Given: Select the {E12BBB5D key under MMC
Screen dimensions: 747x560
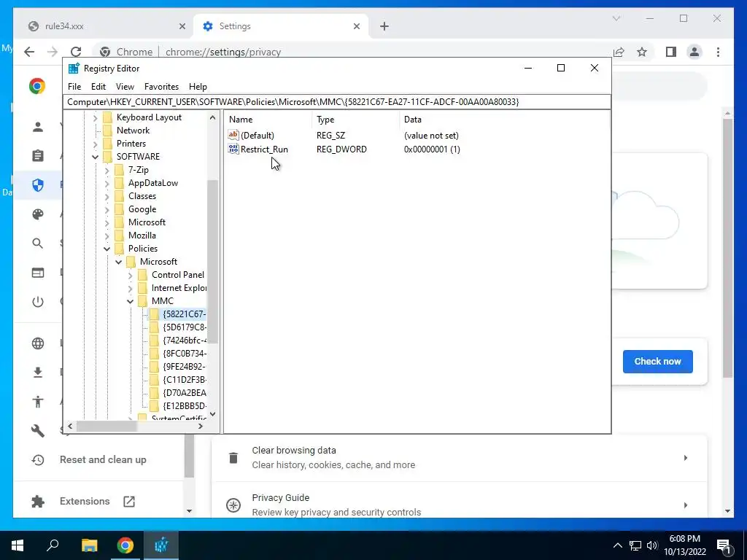Looking at the screenshot, I should (x=185, y=405).
